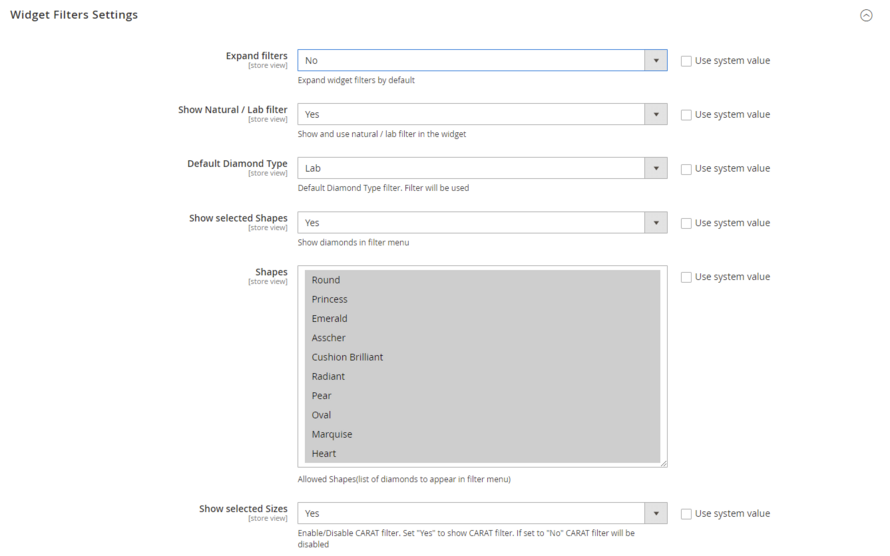This screenshot has width=890, height=556.
Task: Choose Emerald shape option
Action: pos(330,319)
